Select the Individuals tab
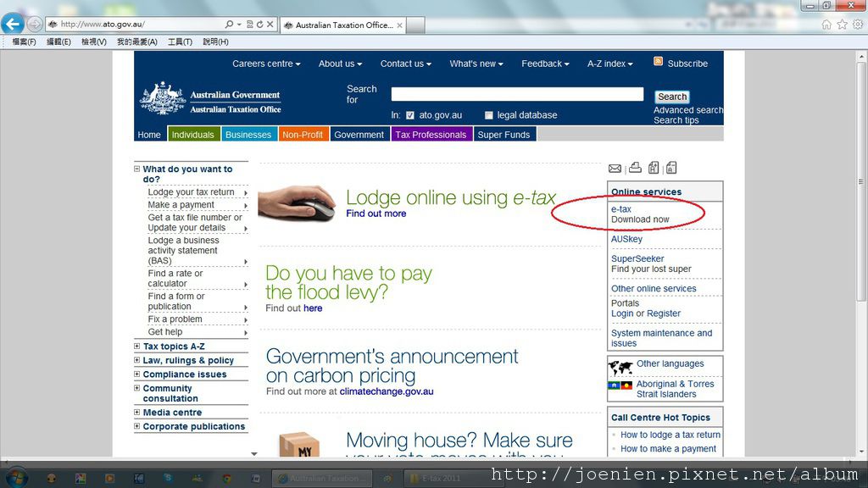Screen dimensions: 868x488 coord(192,135)
